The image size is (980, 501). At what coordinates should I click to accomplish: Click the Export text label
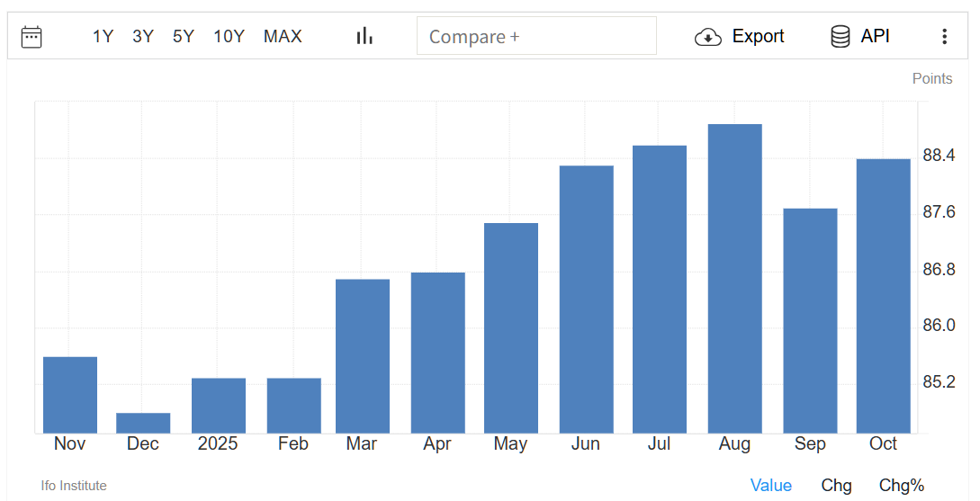758,37
